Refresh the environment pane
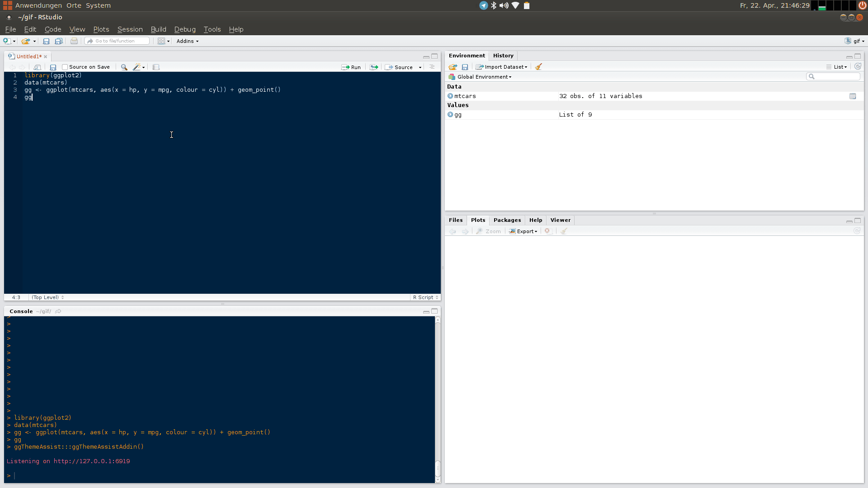 [858, 66]
